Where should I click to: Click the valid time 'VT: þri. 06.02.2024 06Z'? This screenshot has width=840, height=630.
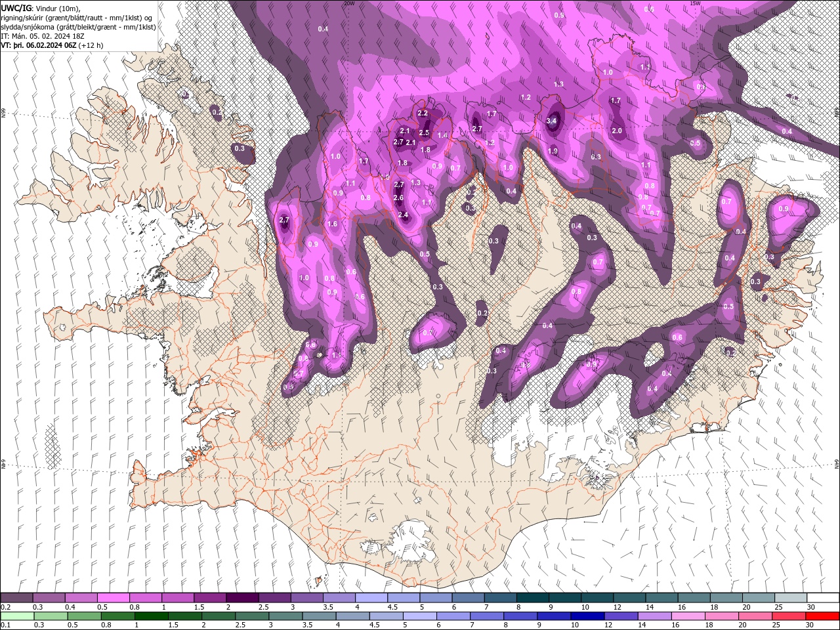pos(38,45)
